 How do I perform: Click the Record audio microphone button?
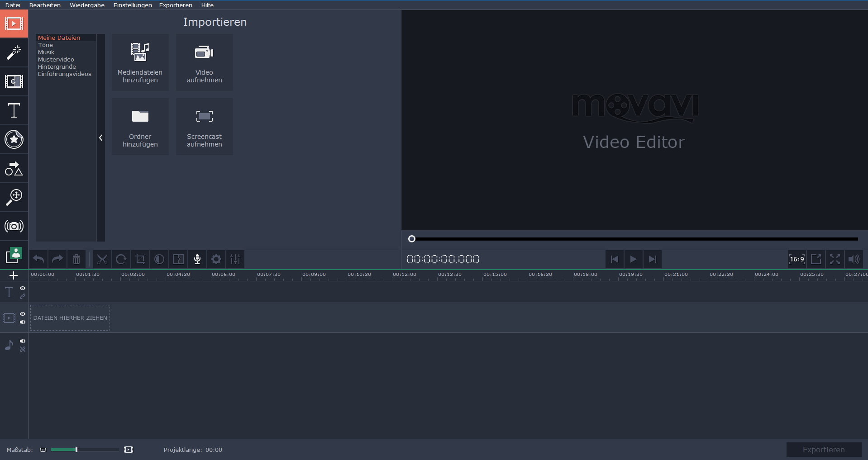[197, 259]
